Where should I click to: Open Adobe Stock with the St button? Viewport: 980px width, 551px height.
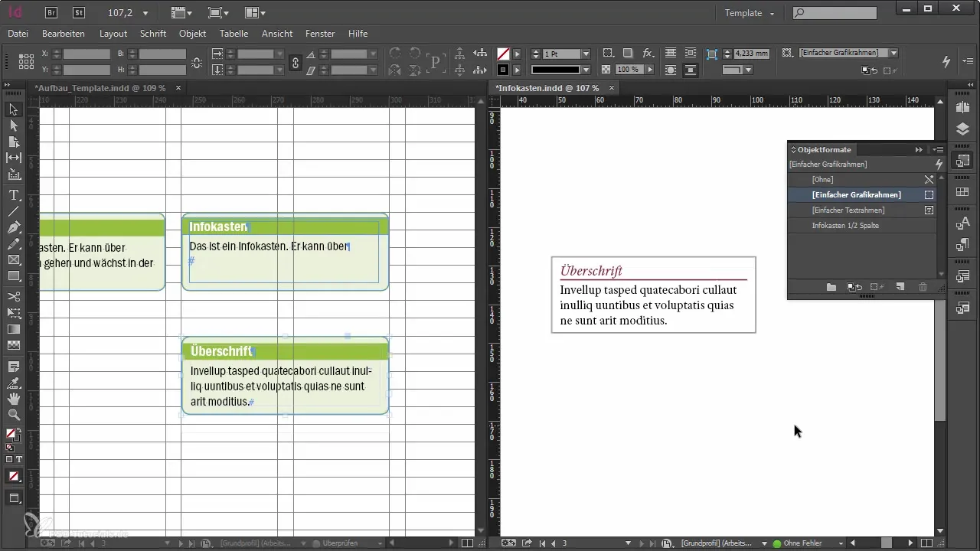click(x=78, y=12)
